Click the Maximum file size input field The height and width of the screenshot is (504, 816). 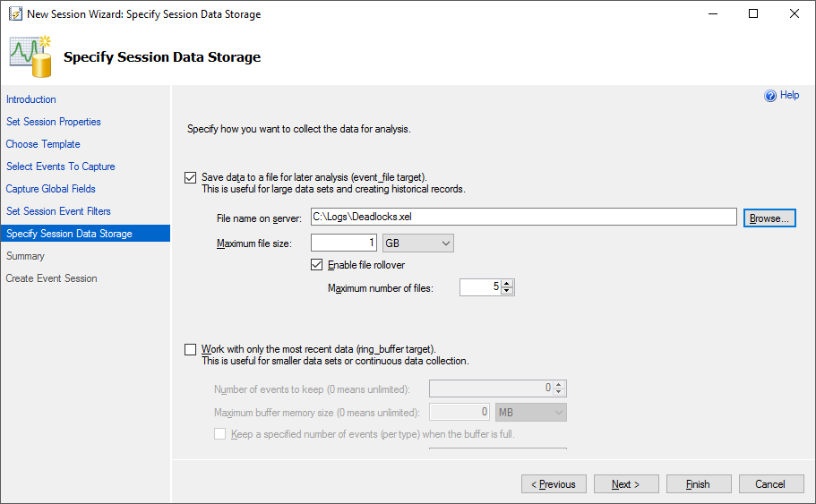(x=344, y=243)
